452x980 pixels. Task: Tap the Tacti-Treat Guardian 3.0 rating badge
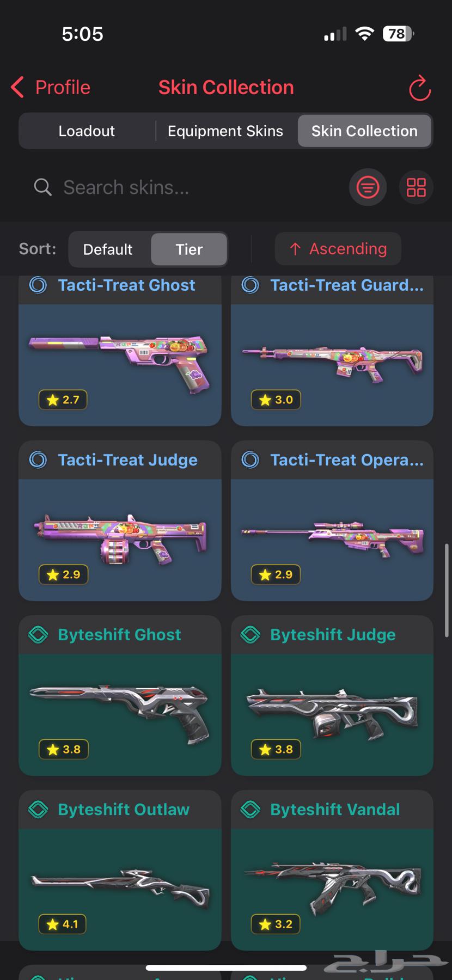click(276, 400)
